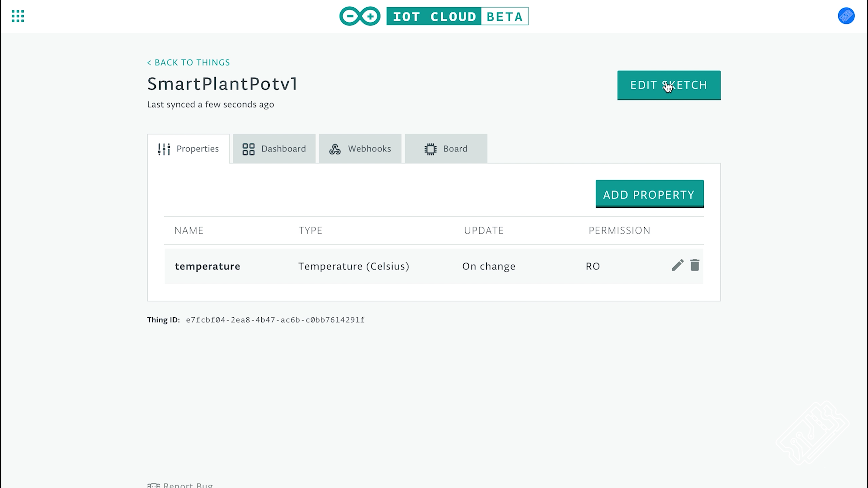Go back via Back to Things link
The height and width of the screenshot is (488, 868).
point(188,62)
